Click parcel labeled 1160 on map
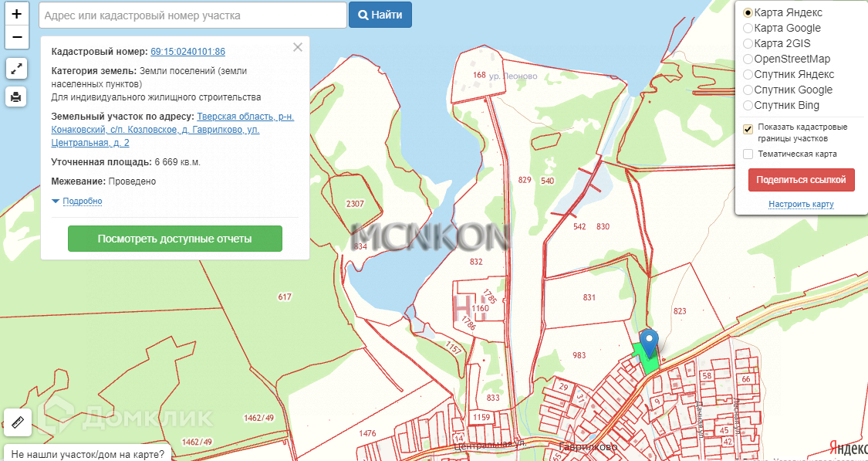 click(481, 307)
